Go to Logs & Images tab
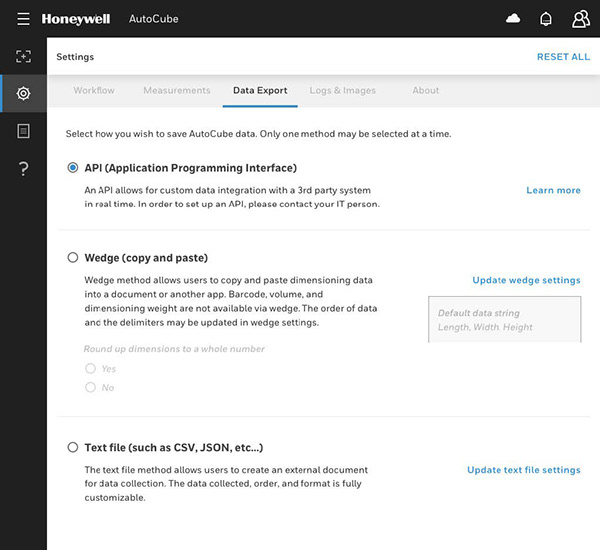 pyautogui.click(x=342, y=91)
